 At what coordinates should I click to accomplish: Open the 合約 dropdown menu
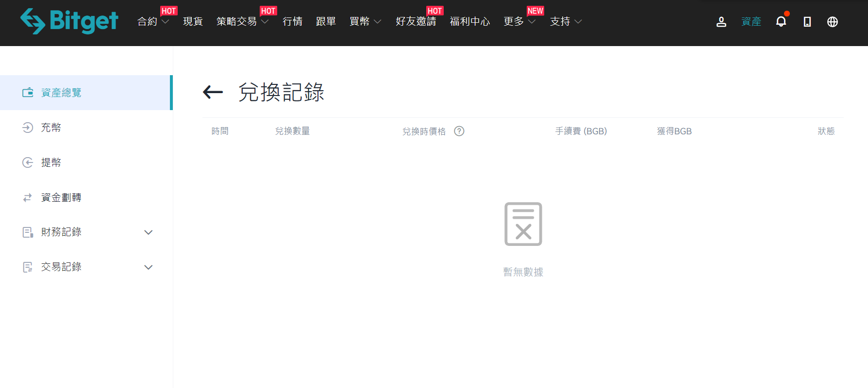(x=153, y=21)
